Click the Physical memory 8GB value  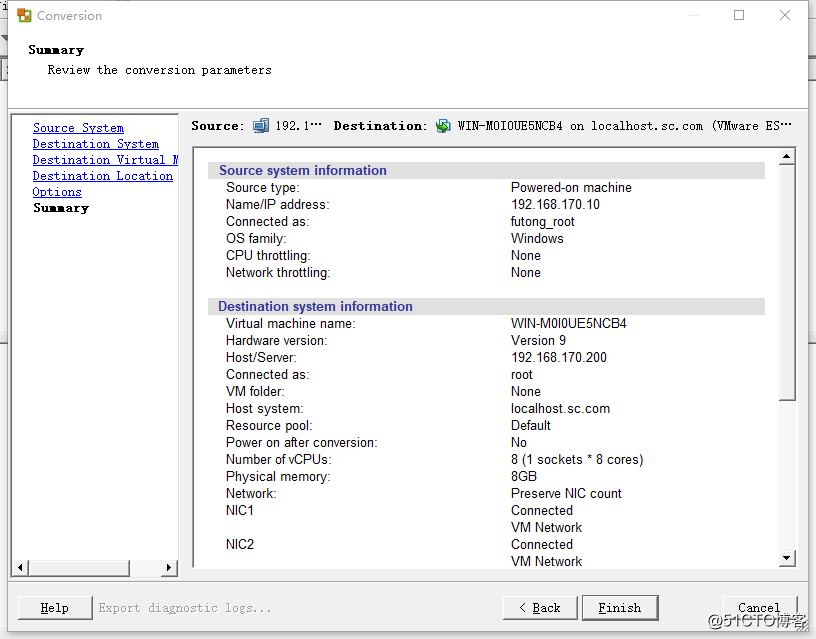524,477
